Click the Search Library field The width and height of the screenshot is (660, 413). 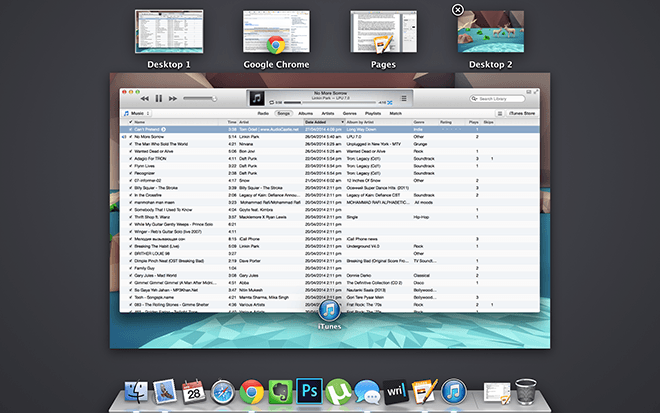[498, 99]
